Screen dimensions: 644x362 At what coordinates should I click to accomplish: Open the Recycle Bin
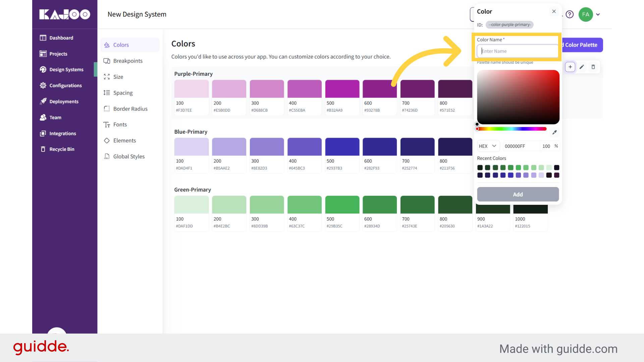57,149
